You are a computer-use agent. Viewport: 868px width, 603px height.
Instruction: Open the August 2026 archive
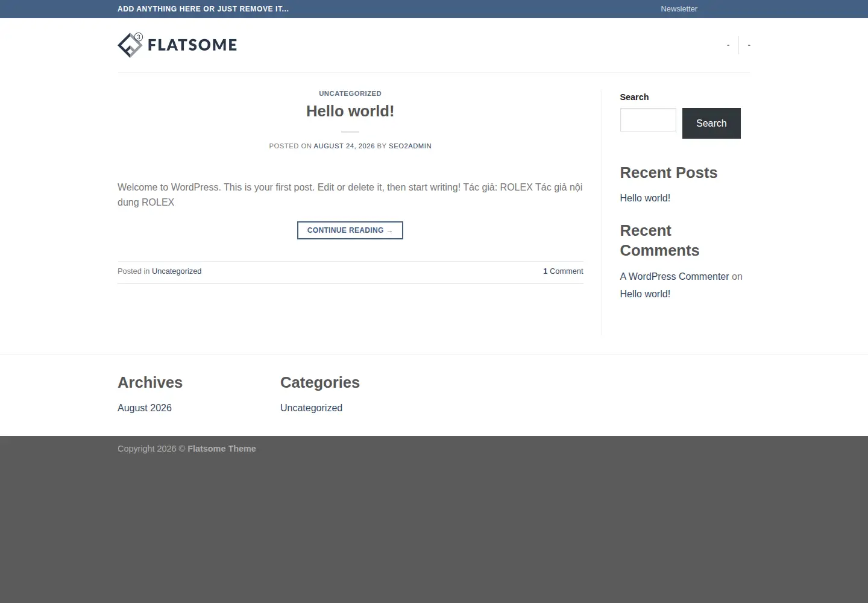tap(145, 408)
